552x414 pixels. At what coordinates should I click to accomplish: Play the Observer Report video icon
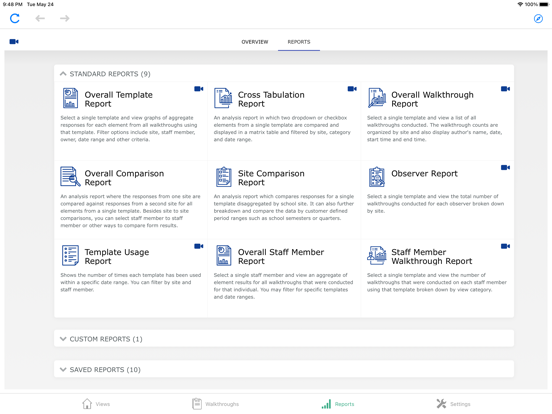[x=505, y=168]
